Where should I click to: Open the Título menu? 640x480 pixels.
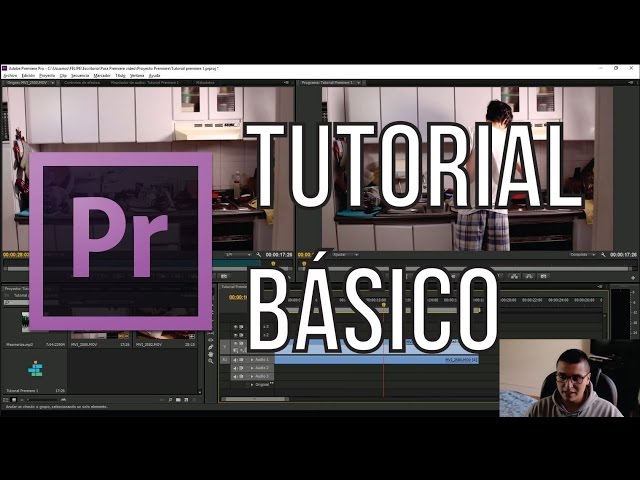click(x=120, y=76)
